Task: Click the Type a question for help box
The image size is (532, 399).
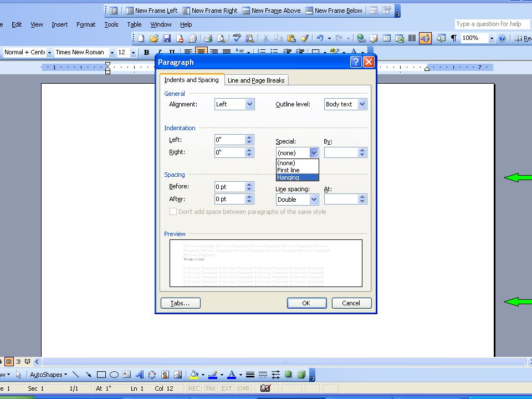Action: click(492, 24)
